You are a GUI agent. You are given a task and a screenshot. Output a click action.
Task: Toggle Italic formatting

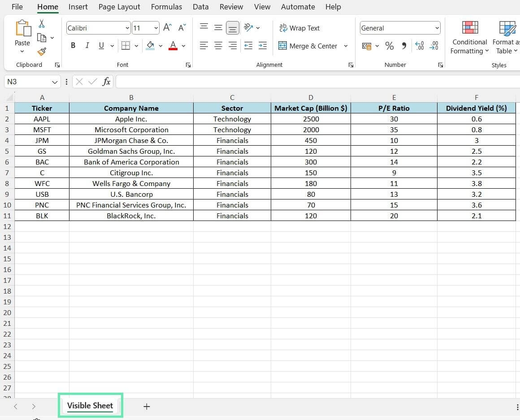87,46
